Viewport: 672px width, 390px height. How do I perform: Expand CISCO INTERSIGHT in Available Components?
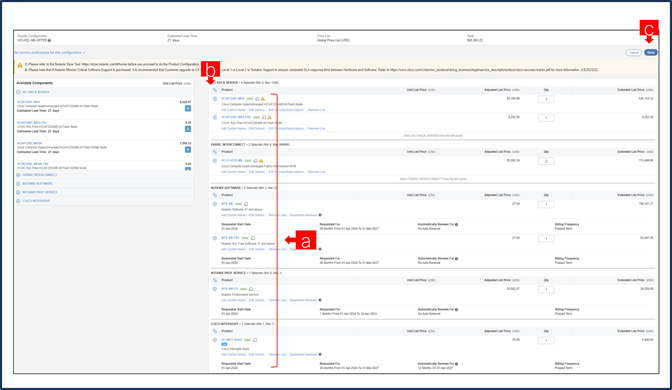(x=18, y=201)
